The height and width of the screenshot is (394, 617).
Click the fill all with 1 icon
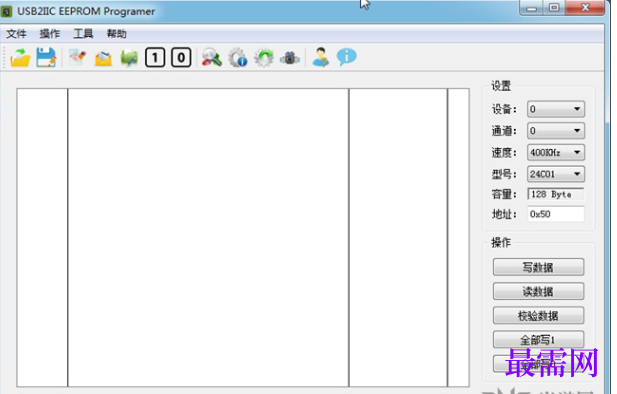(155, 57)
